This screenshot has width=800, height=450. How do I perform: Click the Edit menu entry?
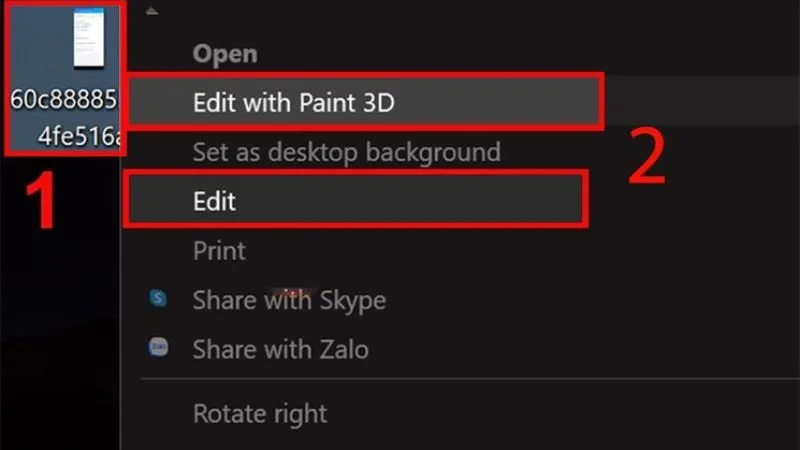(x=356, y=200)
